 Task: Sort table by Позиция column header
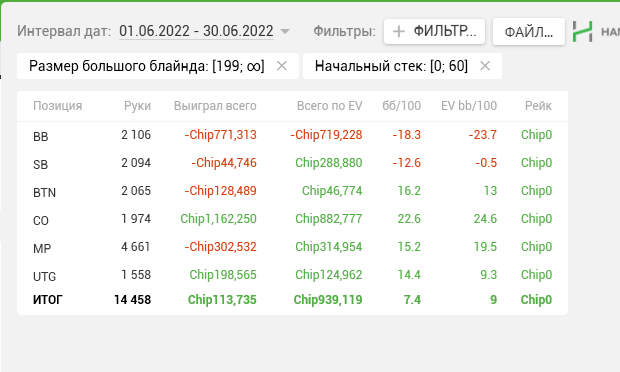tap(58, 106)
